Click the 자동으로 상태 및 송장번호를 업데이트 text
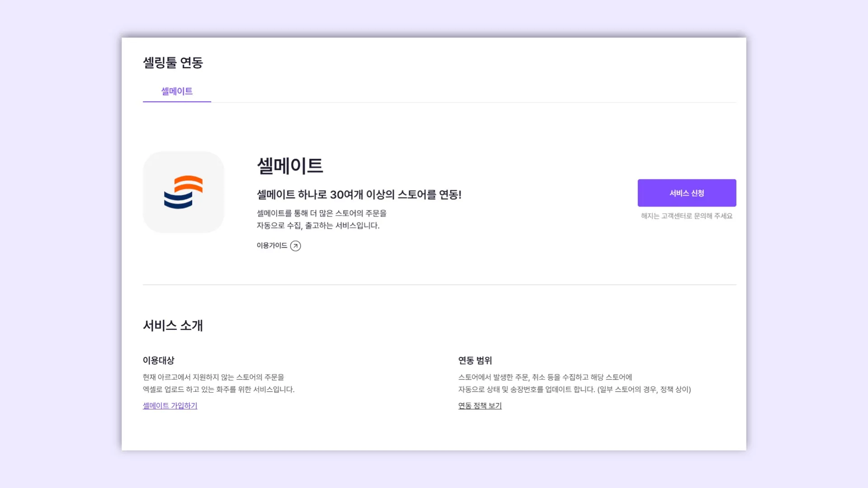The height and width of the screenshot is (488, 868). tap(574, 389)
